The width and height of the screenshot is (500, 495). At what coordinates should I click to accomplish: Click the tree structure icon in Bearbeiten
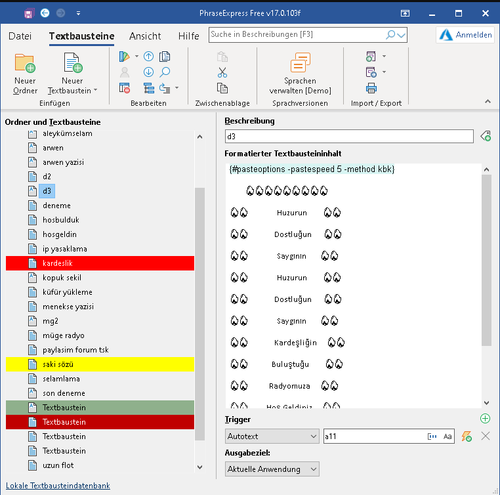(x=149, y=88)
